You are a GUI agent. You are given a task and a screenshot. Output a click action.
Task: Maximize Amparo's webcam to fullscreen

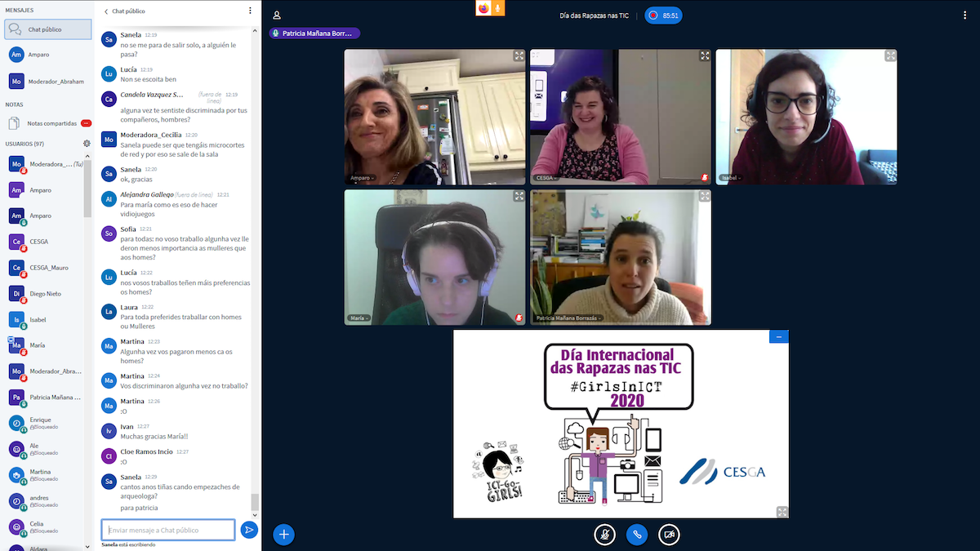point(518,56)
